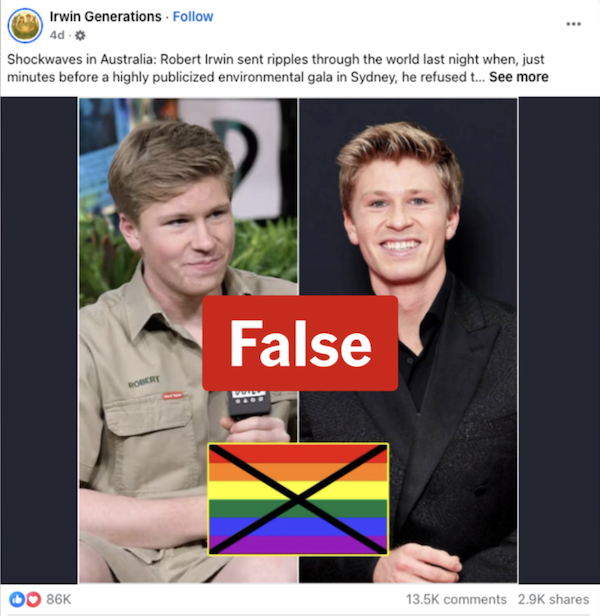
Task: Click the Irwin Generations page name
Action: tap(105, 16)
